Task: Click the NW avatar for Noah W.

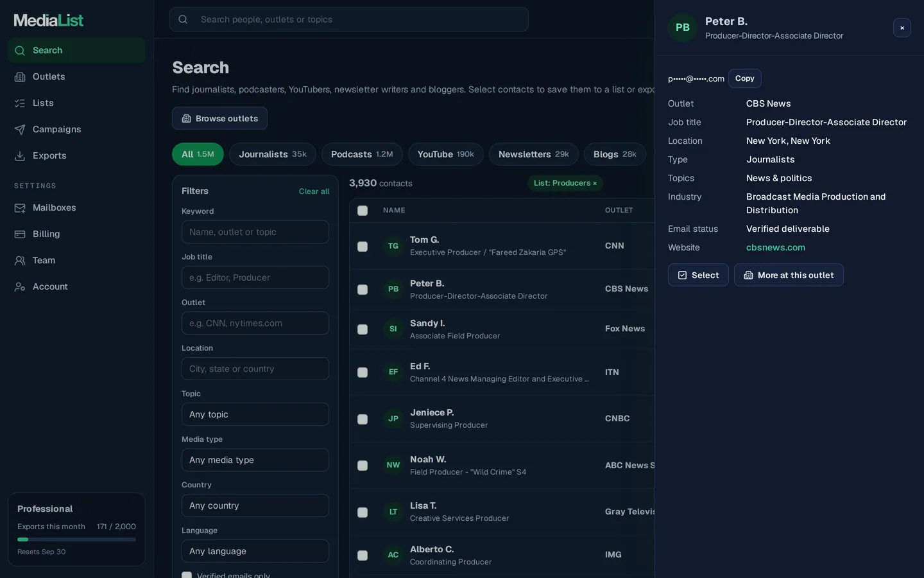Action: (x=393, y=465)
